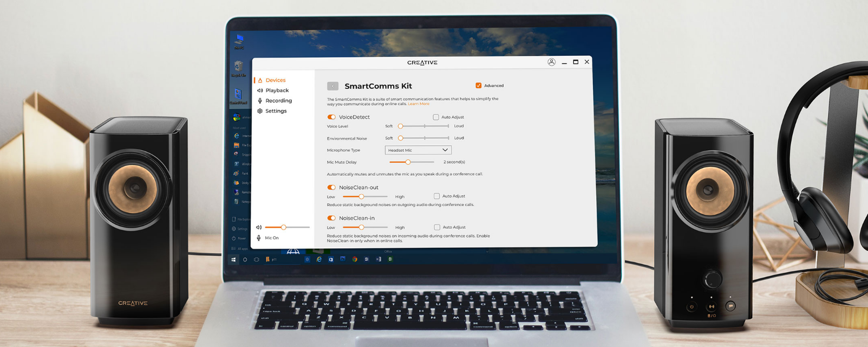Open the user account profile icon
The height and width of the screenshot is (347, 868).
[551, 62]
